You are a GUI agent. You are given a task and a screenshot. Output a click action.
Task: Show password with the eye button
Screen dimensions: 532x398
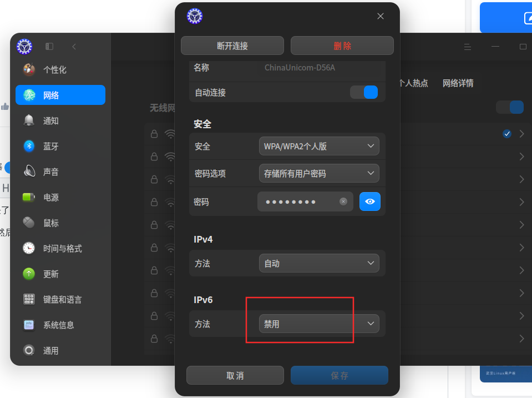click(370, 201)
